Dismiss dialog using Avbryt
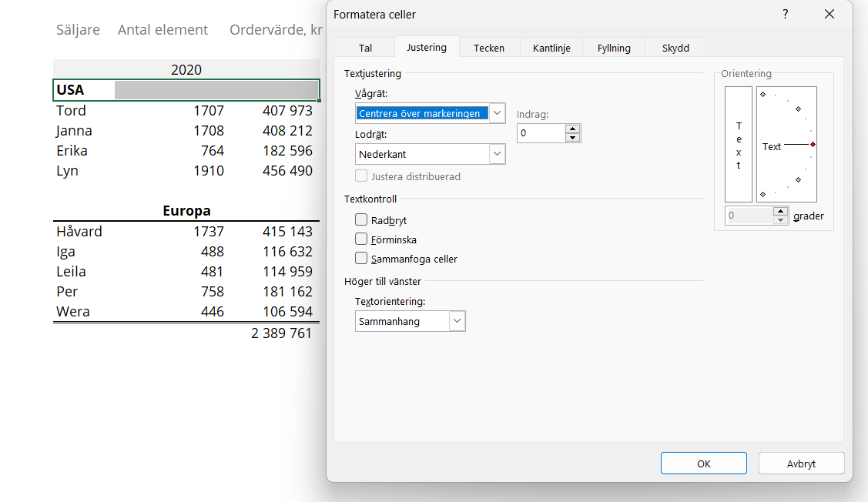 click(801, 463)
